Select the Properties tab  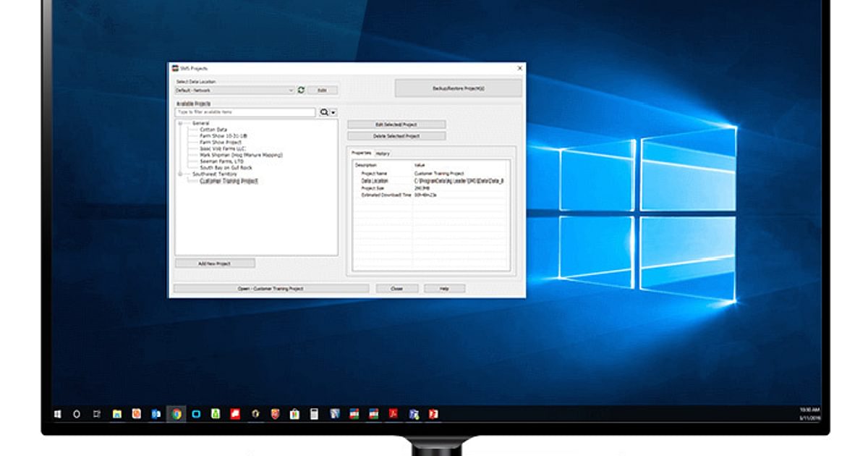(361, 153)
